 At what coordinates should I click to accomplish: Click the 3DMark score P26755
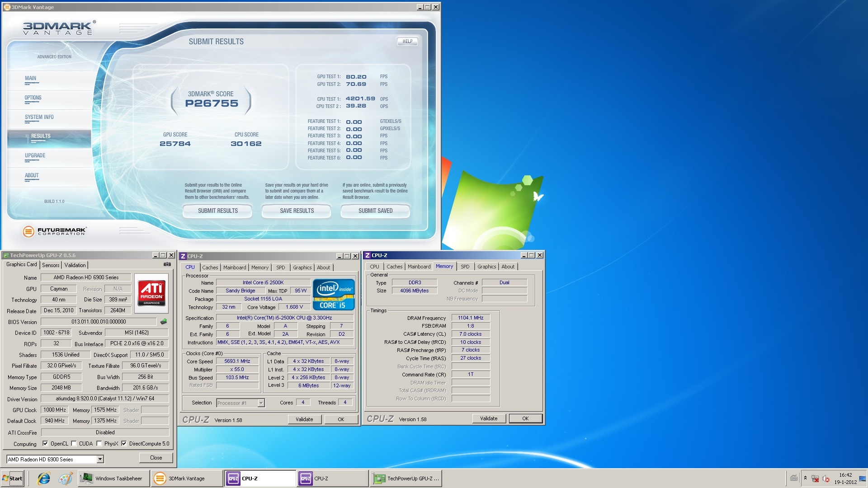point(212,103)
